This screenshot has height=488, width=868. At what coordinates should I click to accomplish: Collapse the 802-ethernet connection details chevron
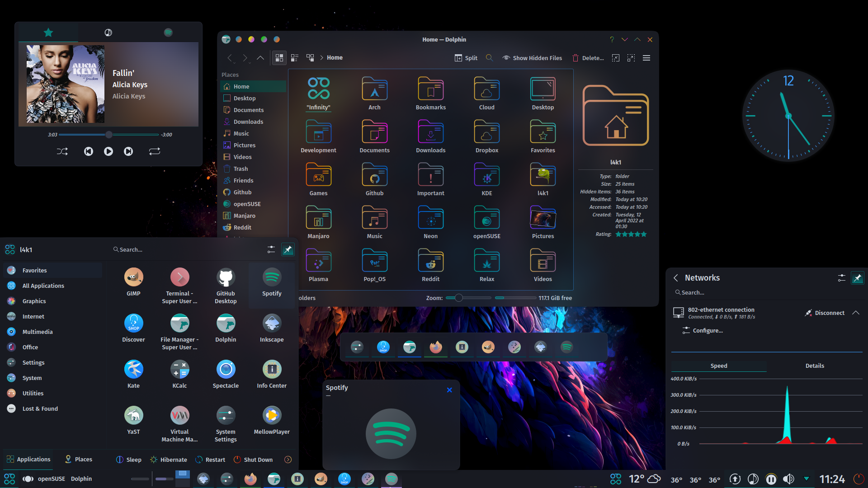click(857, 312)
